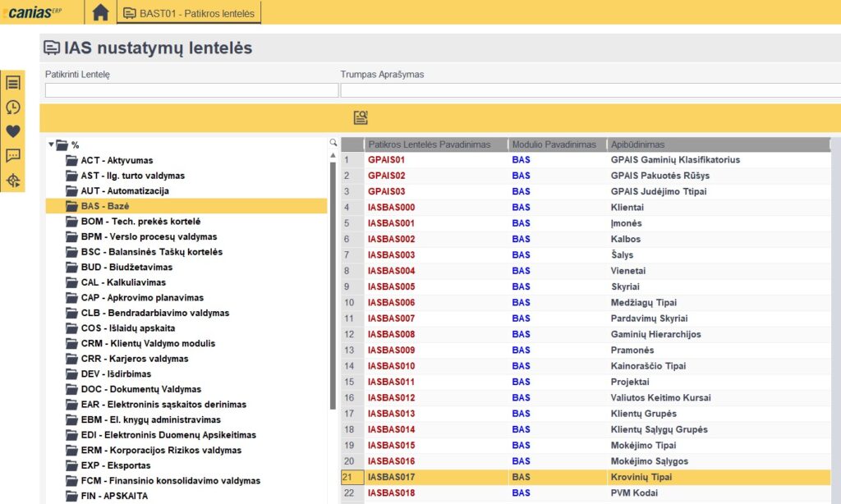Click the search list toolbar icon
Viewport: 841px width, 504px height.
(x=360, y=117)
